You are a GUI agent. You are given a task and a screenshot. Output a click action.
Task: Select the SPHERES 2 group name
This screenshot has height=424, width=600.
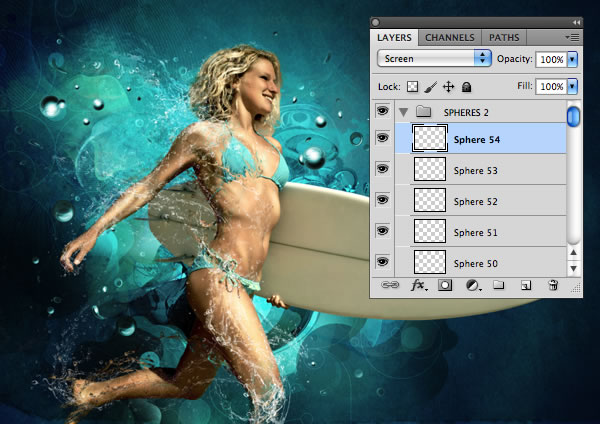[x=466, y=113]
